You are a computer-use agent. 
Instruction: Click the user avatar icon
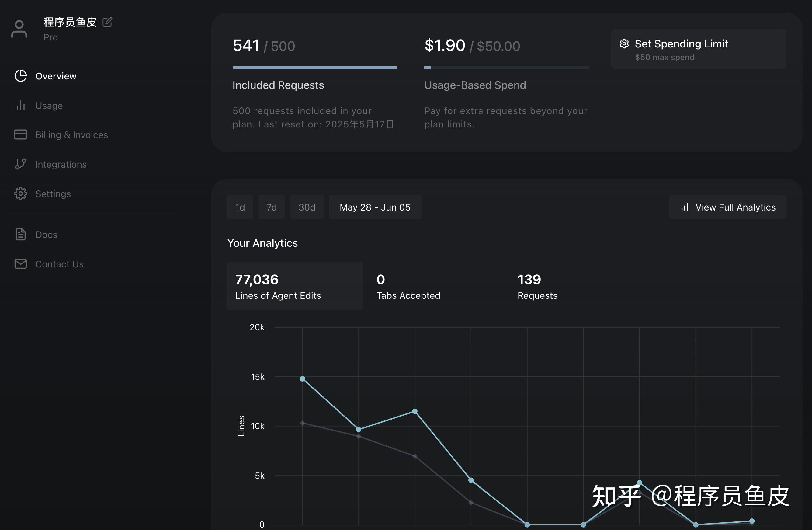[x=19, y=29]
